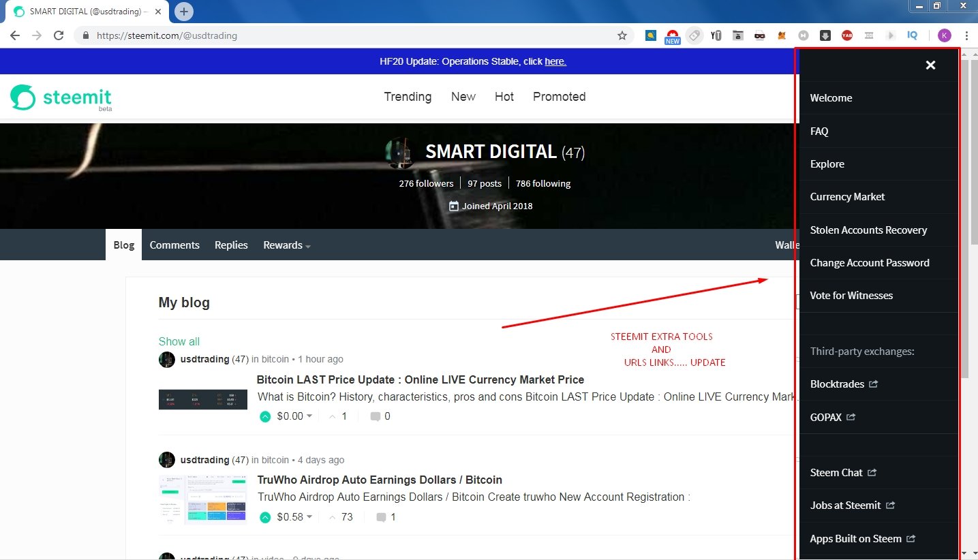Expand the Rewards dropdown

tap(287, 245)
